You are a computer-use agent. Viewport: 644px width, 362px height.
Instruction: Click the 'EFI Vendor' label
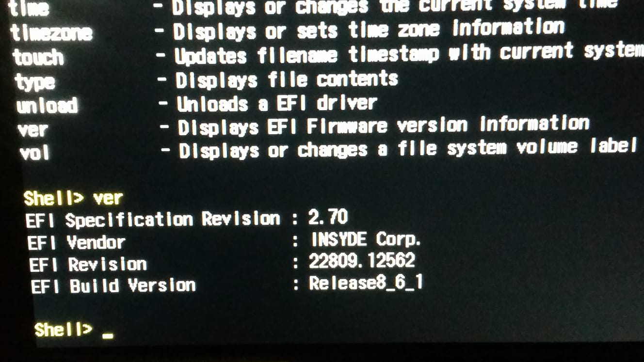[76, 242]
